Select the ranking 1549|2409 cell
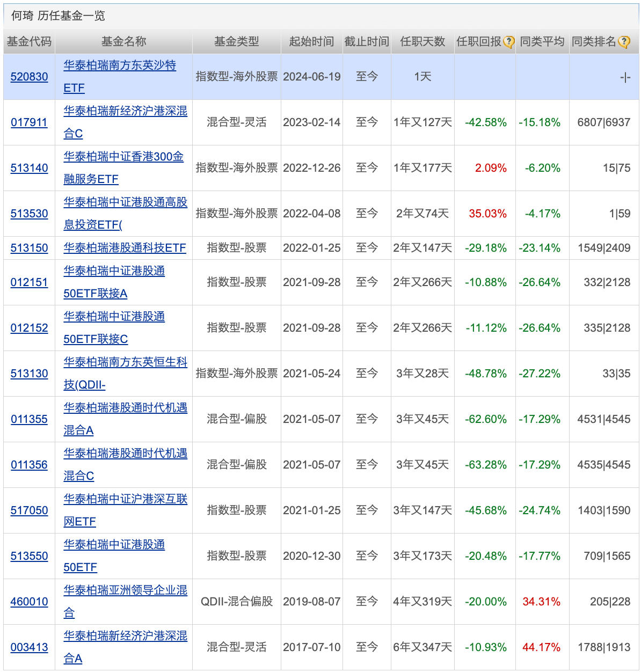641x672 pixels. pyautogui.click(x=604, y=248)
